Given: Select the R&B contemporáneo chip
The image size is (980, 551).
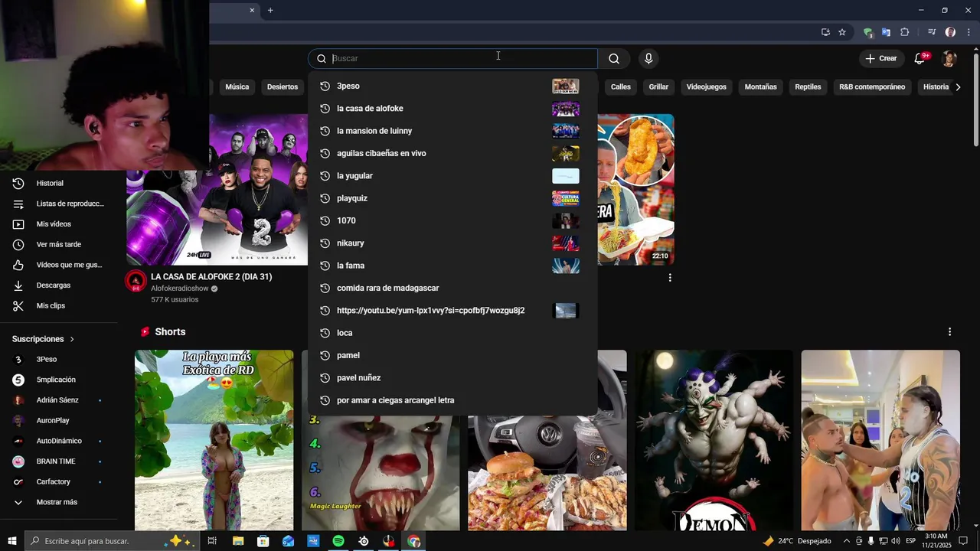Looking at the screenshot, I should point(872,87).
